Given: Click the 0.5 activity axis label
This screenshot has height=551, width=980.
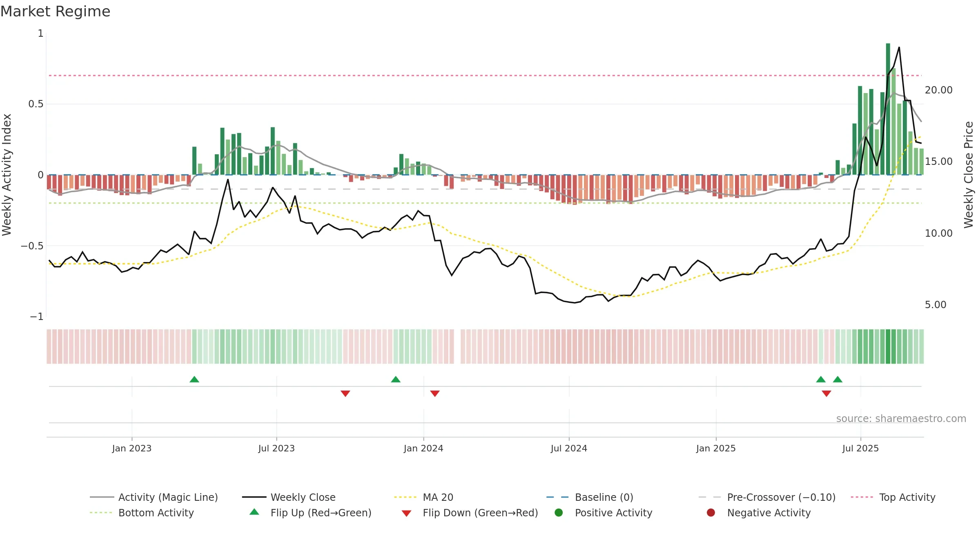Looking at the screenshot, I should [36, 104].
